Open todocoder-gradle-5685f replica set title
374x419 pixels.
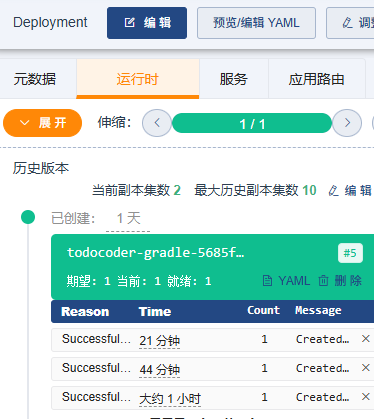(x=155, y=253)
